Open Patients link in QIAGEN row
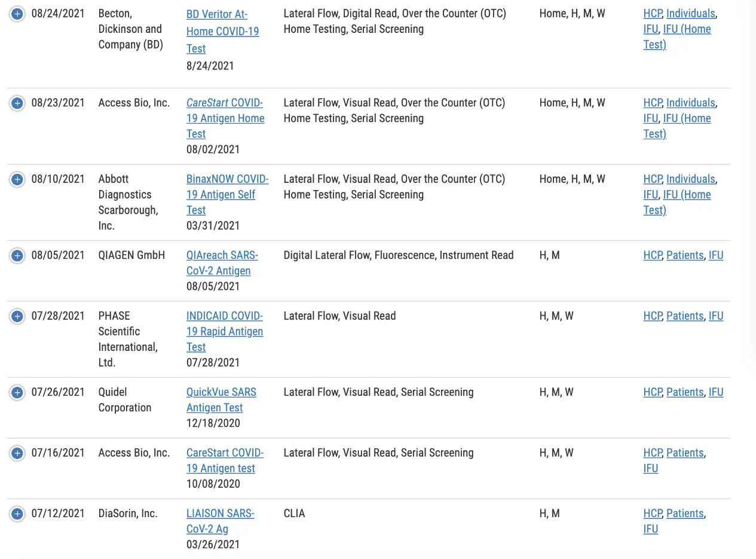Screen dimensions: 756x559 pyautogui.click(x=685, y=255)
